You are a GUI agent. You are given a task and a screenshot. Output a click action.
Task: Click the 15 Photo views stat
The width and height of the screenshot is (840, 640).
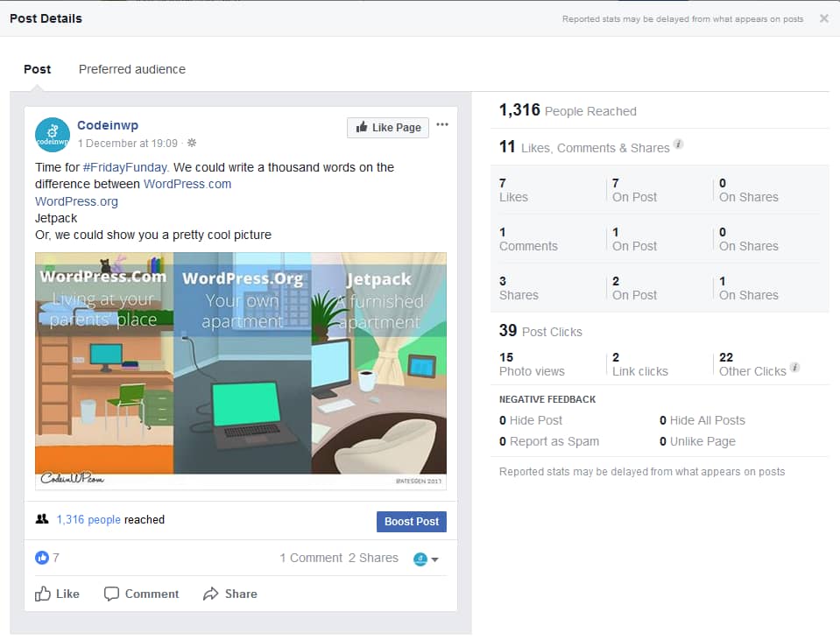pyautogui.click(x=532, y=364)
